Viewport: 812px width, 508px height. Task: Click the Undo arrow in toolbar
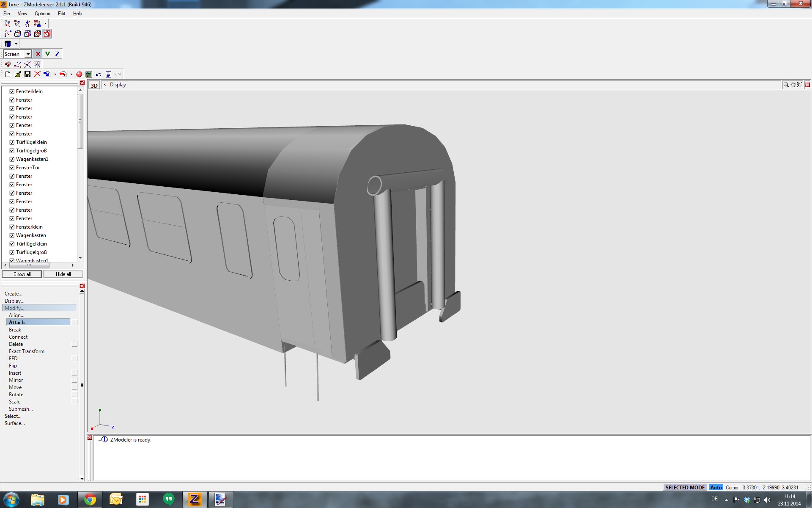(x=99, y=74)
